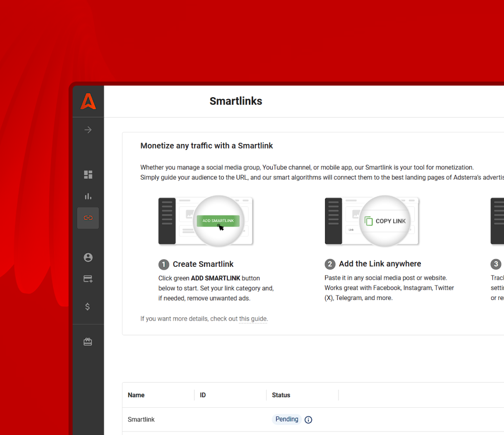Sort the table by Name column
The image size is (504, 435).
(136, 395)
